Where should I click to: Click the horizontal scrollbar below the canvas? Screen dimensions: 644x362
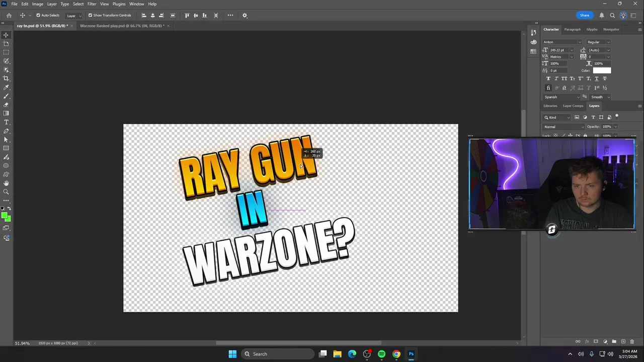coord(298,343)
